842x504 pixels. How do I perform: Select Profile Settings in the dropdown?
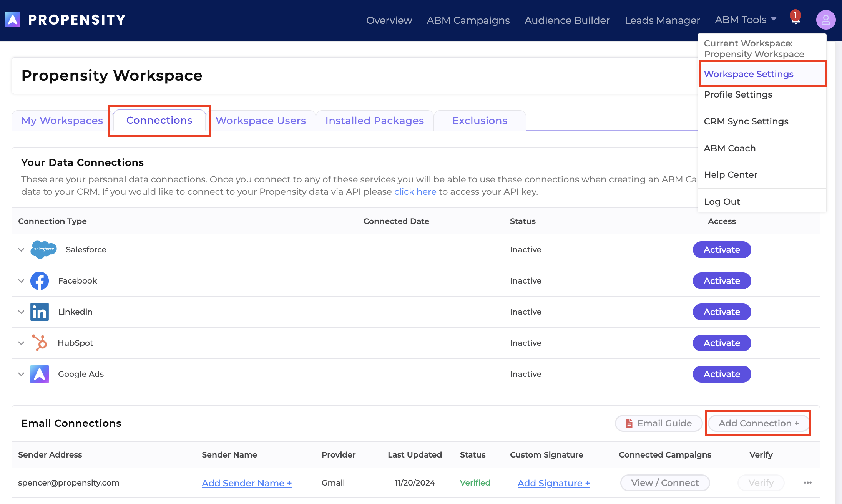762,94
